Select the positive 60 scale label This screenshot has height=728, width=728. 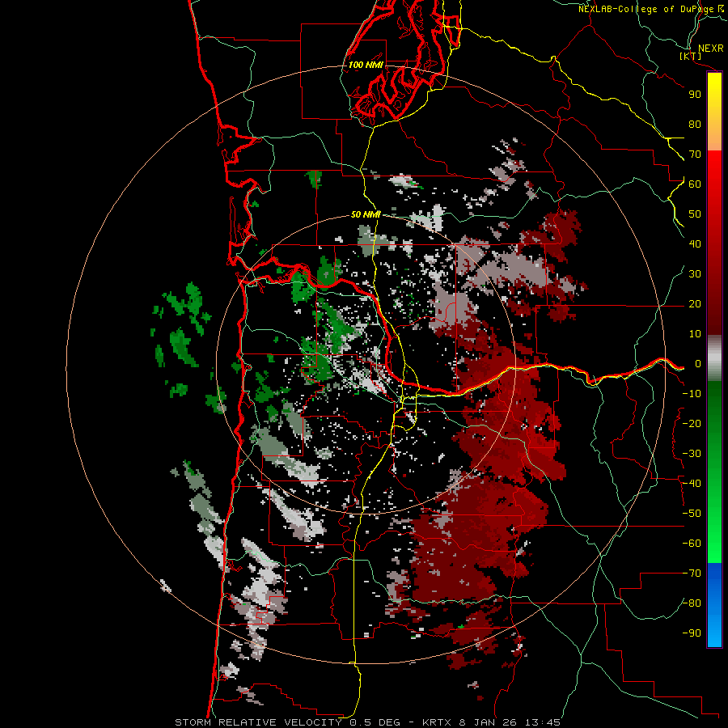point(695,184)
